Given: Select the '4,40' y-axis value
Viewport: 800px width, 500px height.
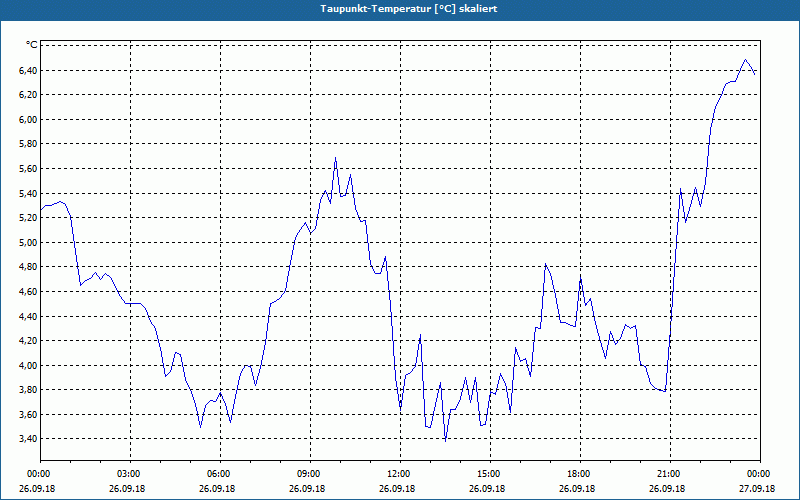Looking at the screenshot, I should [28, 316].
